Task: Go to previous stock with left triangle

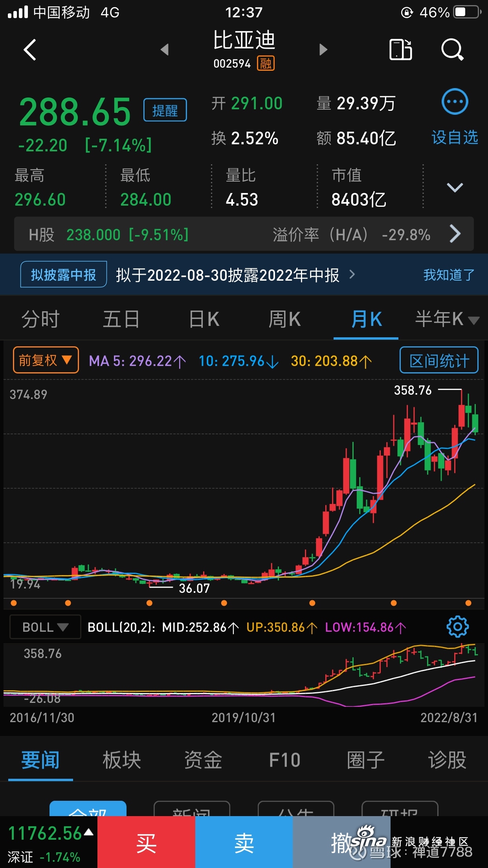Action: coord(165,50)
